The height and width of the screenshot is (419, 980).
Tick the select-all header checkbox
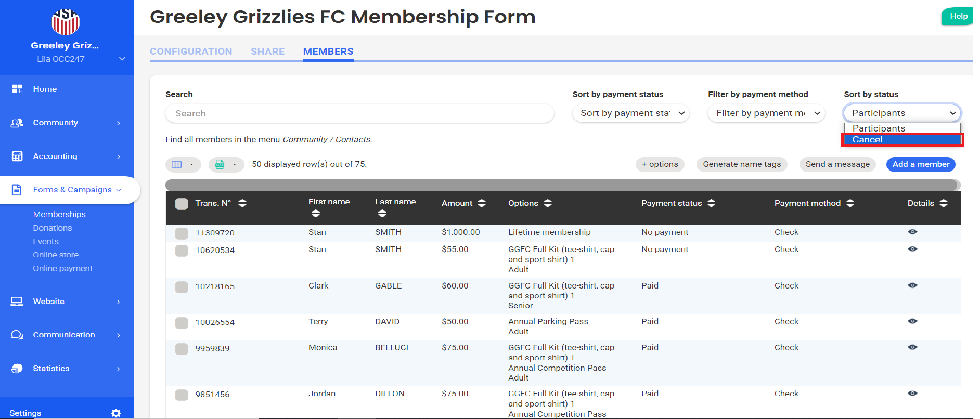click(182, 203)
